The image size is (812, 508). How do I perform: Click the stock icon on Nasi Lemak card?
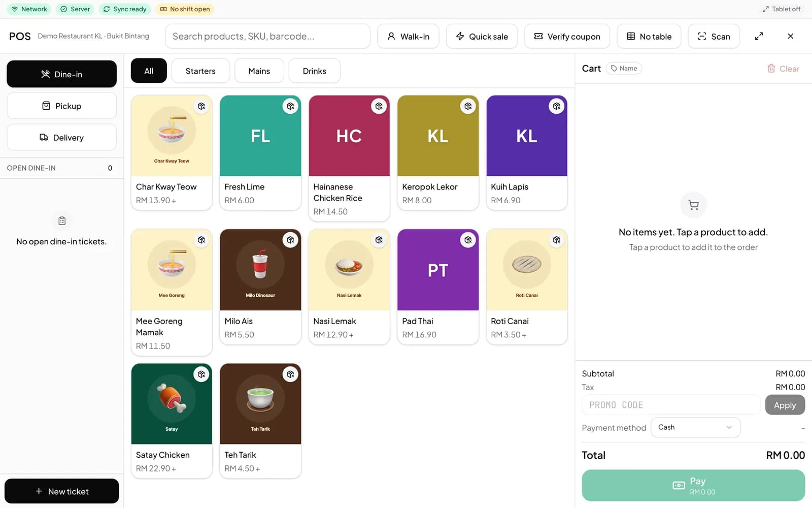(x=379, y=240)
